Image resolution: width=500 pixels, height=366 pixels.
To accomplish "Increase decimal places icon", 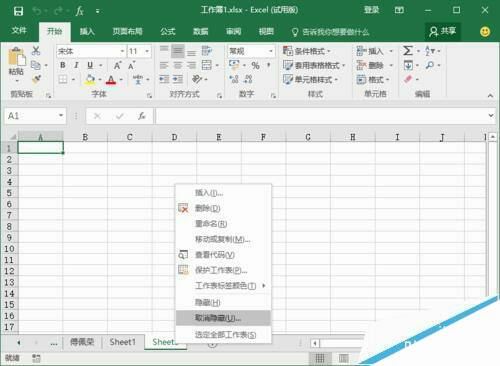I will [234, 79].
